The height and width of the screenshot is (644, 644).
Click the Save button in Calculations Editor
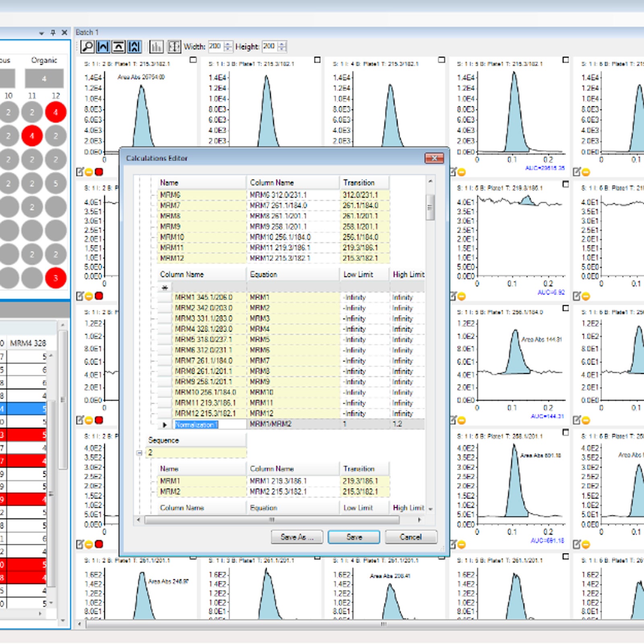point(354,537)
